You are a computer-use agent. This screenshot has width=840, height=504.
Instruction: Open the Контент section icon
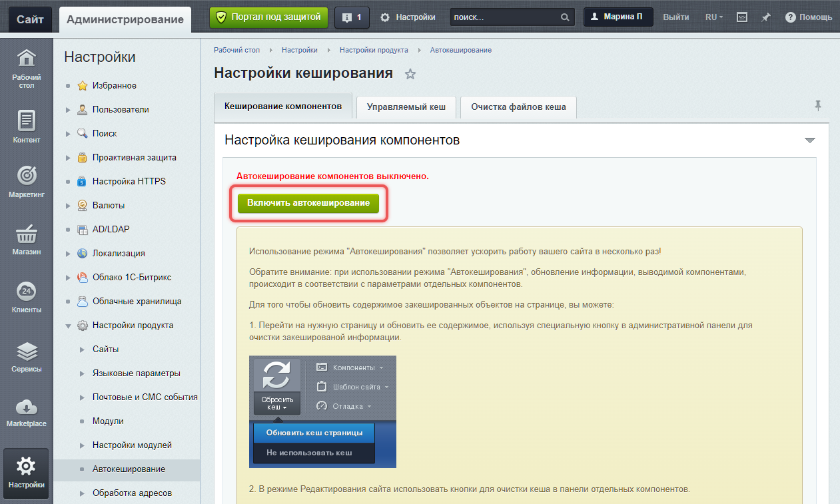pos(26,126)
